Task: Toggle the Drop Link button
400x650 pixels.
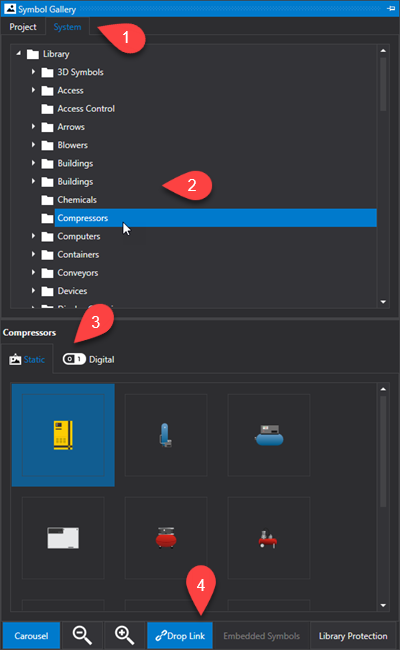Action: click(180, 635)
